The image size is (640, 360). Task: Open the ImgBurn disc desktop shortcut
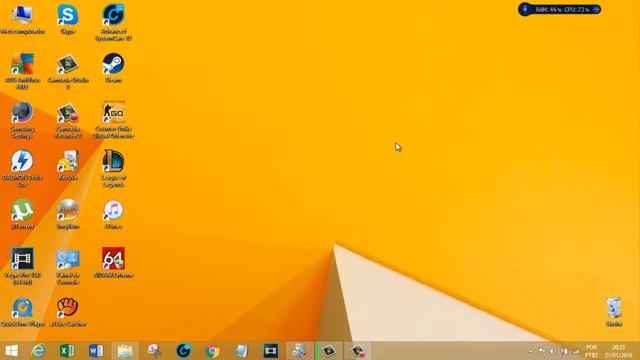[68, 214]
